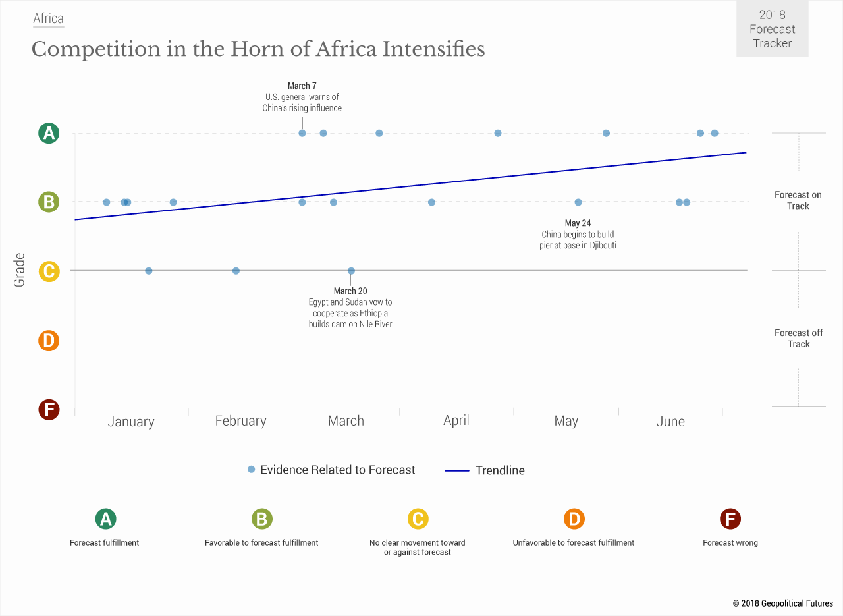Open the Africa category link
This screenshot has width=843, height=616.
(48, 18)
